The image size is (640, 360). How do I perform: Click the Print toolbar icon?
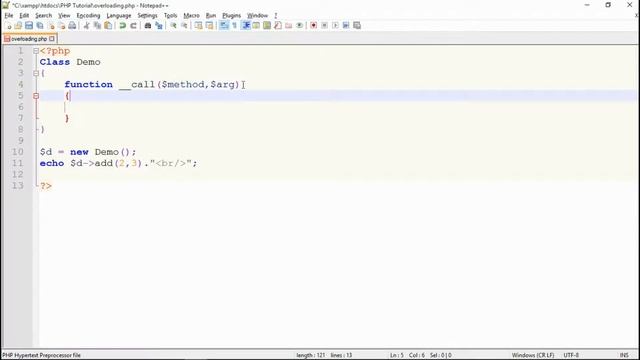pos(72,25)
